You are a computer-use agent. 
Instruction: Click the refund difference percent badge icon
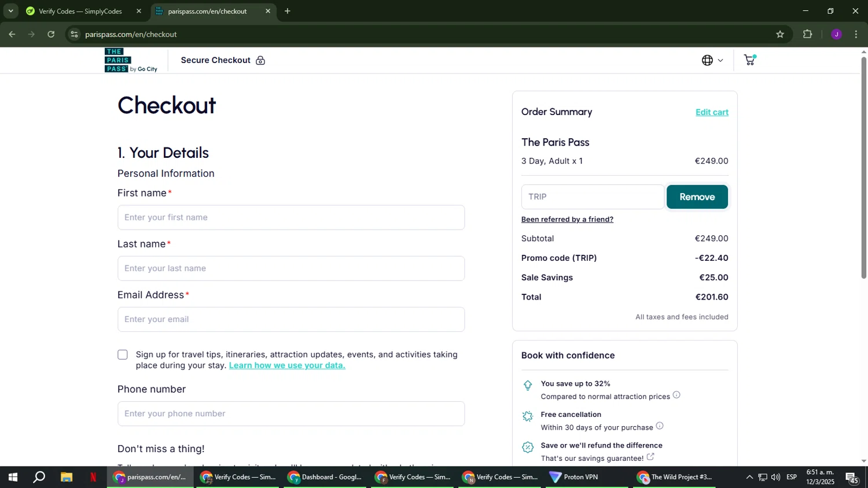[528, 447]
